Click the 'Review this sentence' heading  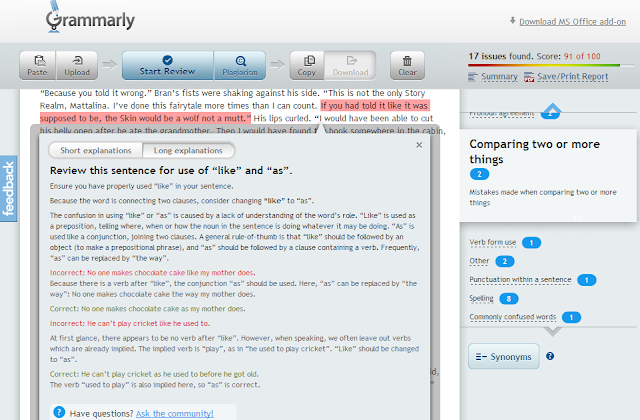point(171,171)
